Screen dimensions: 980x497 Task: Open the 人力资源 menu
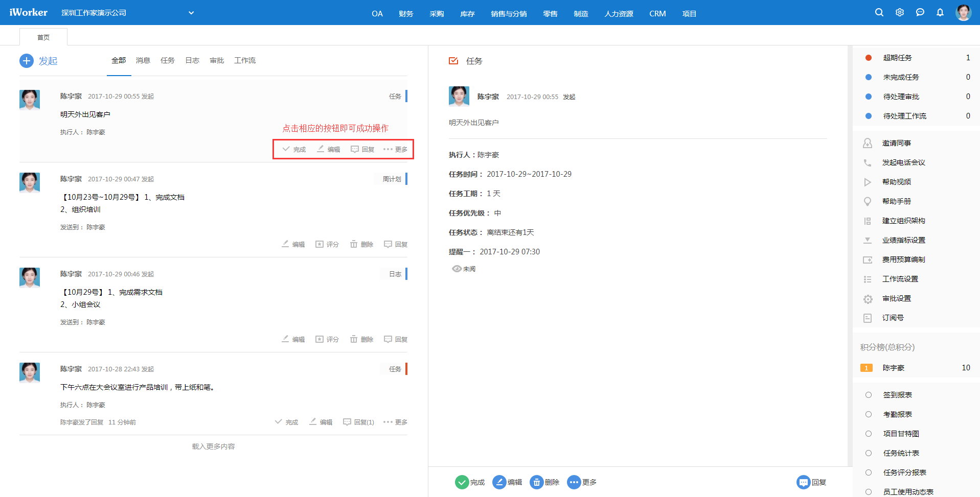[x=619, y=14]
